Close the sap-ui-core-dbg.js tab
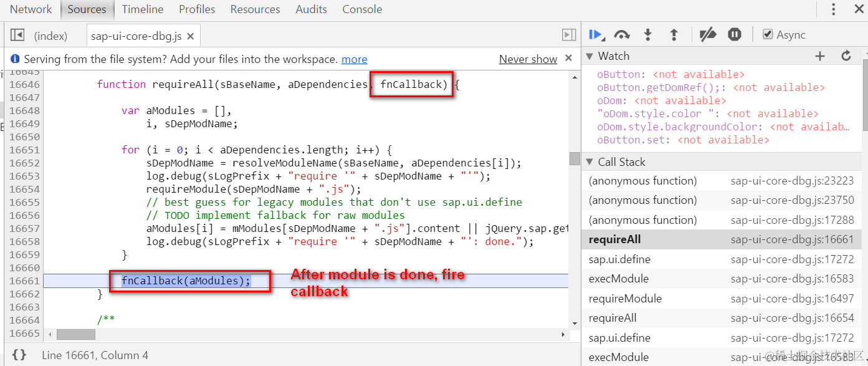Screen dimensions: 868x366 coord(191,36)
